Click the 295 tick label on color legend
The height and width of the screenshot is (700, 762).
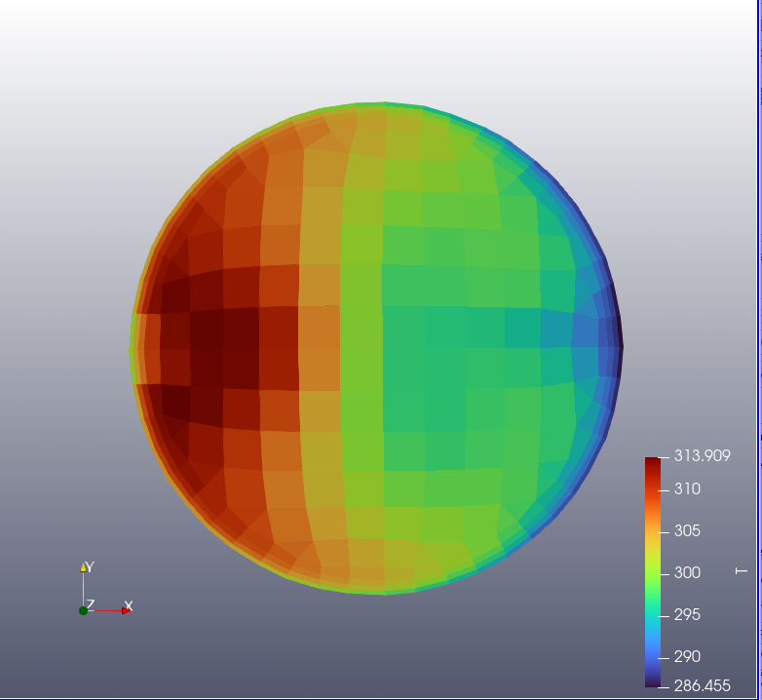tap(687, 615)
